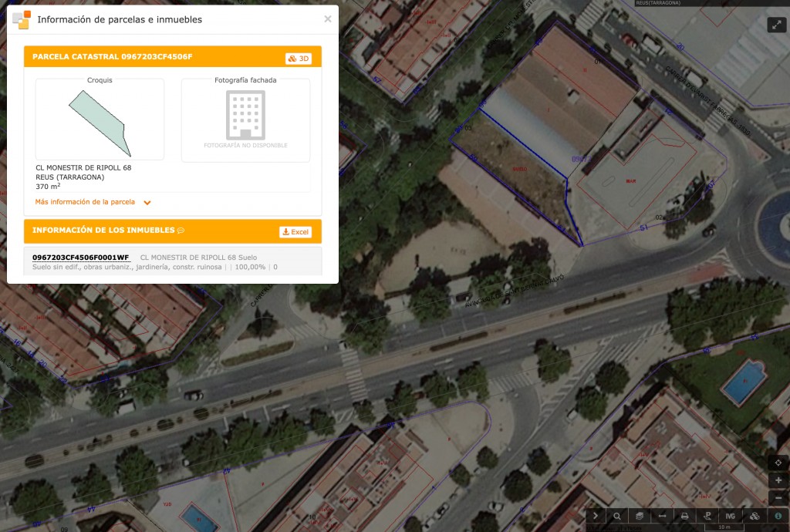Enter fullscreen with the top-right expand icon
This screenshot has height=532, width=790.
[776, 25]
